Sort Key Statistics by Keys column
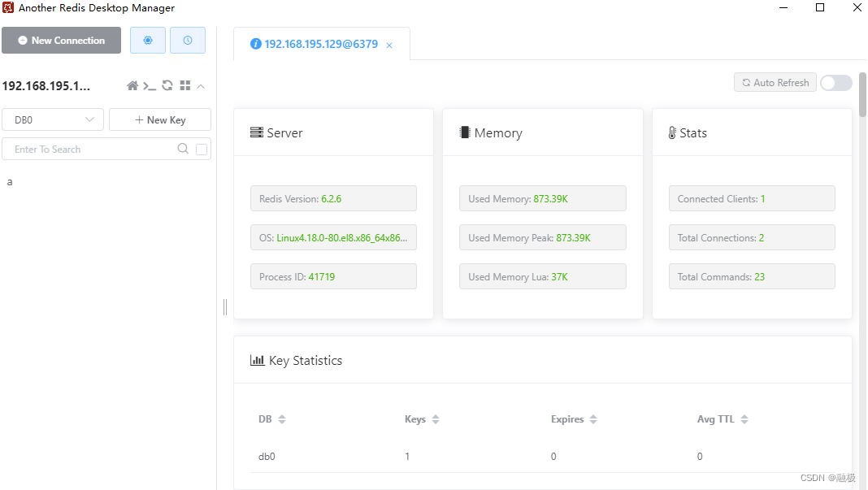This screenshot has height=490, width=868. pyautogui.click(x=436, y=419)
